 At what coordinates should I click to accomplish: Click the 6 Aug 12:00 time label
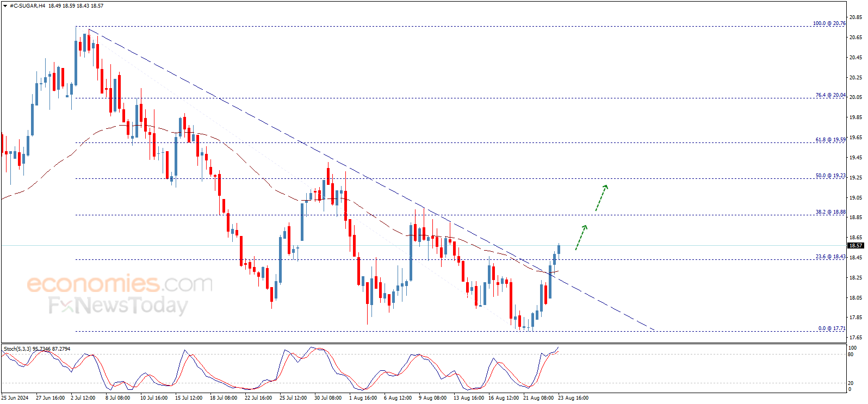coord(398,398)
